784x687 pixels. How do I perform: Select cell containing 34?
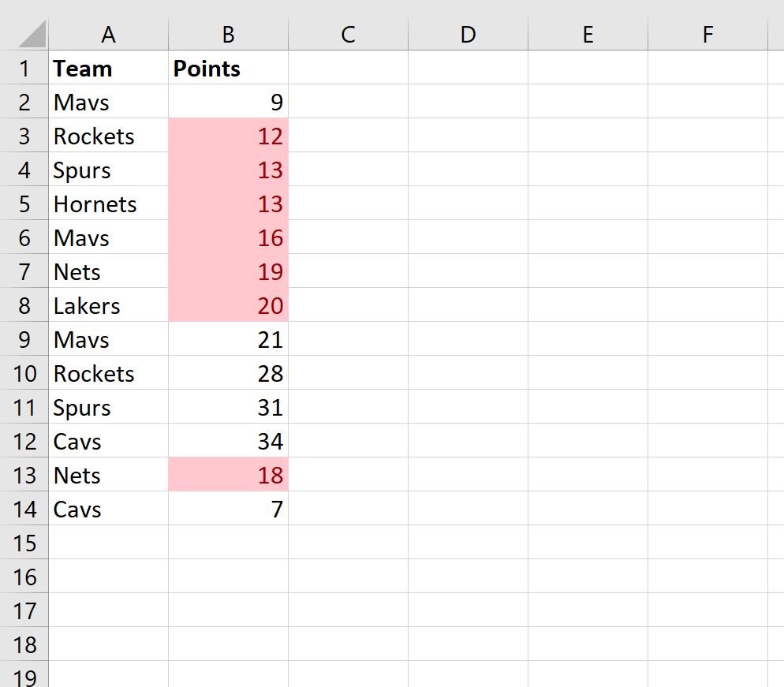click(x=229, y=440)
